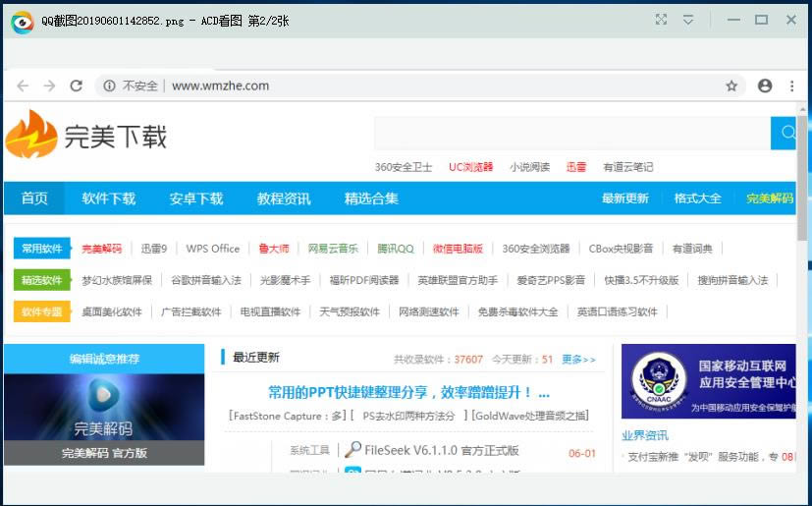Open the 小说阅读 hot link

coord(530,167)
